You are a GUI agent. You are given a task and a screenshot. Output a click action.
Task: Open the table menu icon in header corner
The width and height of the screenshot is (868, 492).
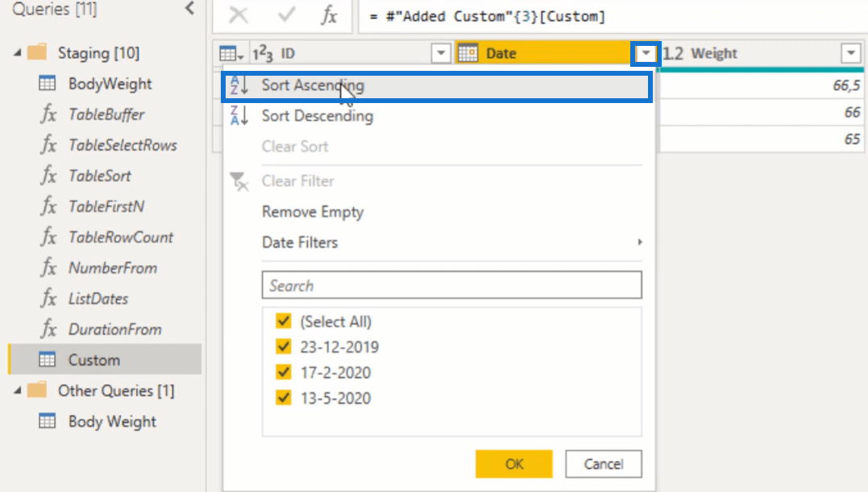coord(230,54)
